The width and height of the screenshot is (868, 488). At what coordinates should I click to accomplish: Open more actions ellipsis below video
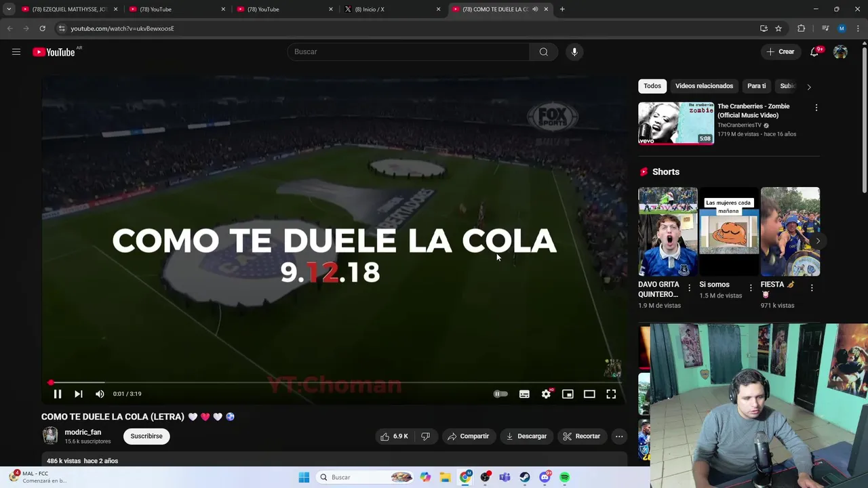pyautogui.click(x=619, y=436)
